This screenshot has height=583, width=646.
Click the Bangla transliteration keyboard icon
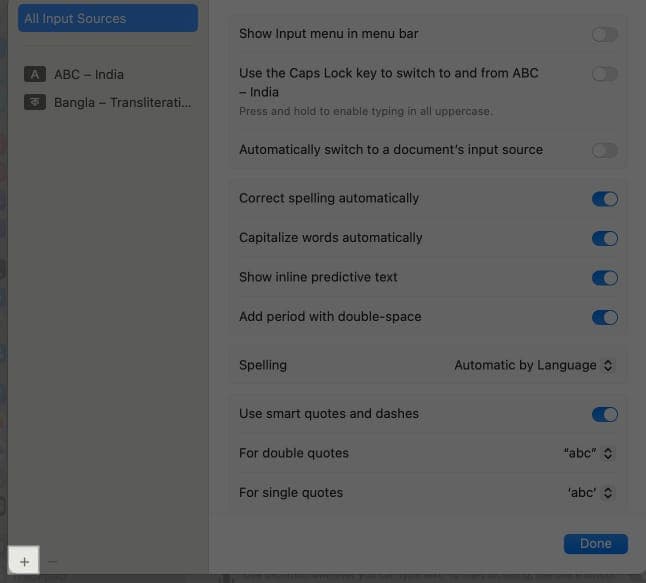click(x=35, y=102)
